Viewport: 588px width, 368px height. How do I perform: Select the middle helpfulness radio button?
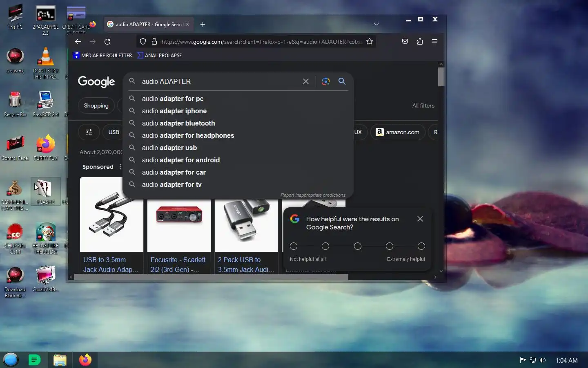pyautogui.click(x=358, y=246)
